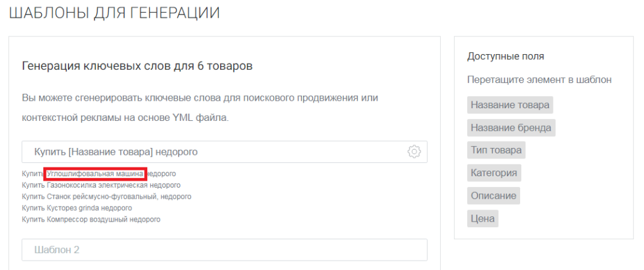Click the 'Доступные поля' panel title
644x270 pixels.
[506, 56]
